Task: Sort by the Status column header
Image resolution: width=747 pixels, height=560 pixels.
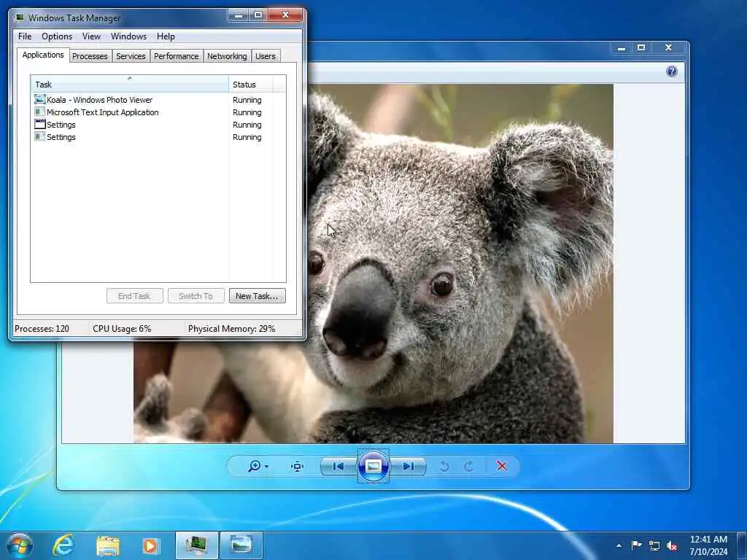Action: click(x=251, y=85)
